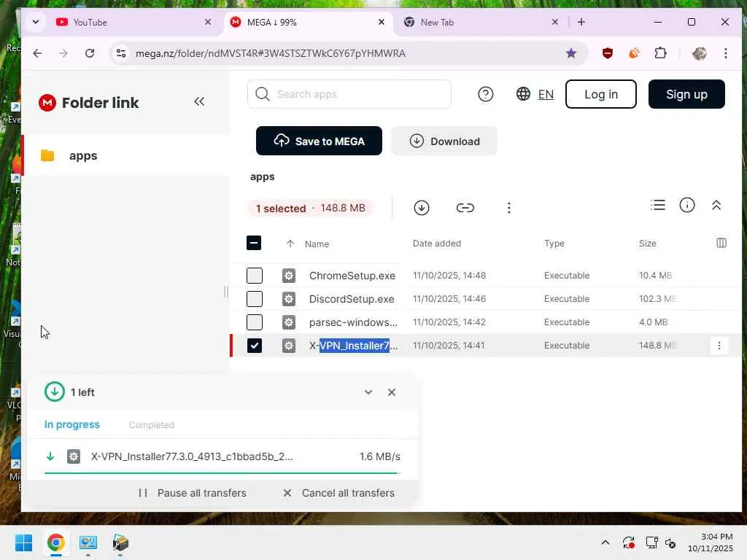747x560 pixels.
Task: Open a new browser tab
Action: (x=581, y=23)
